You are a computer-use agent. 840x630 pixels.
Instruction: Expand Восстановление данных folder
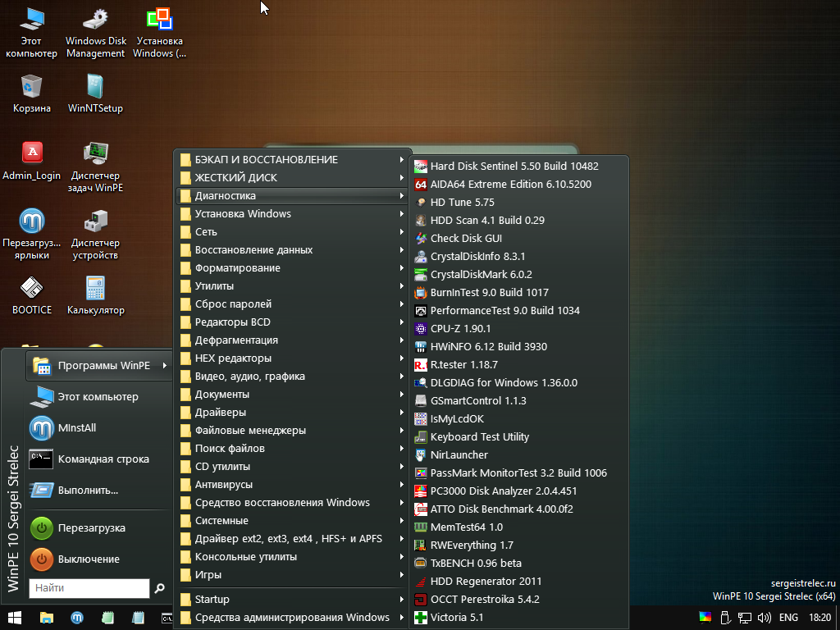pyautogui.click(x=293, y=250)
